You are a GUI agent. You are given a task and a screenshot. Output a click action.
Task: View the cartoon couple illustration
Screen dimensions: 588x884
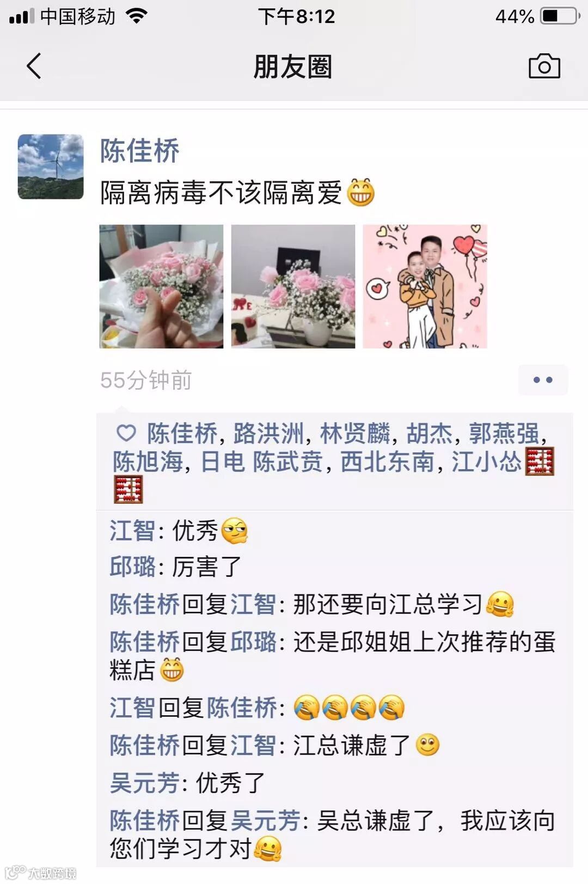[425, 286]
